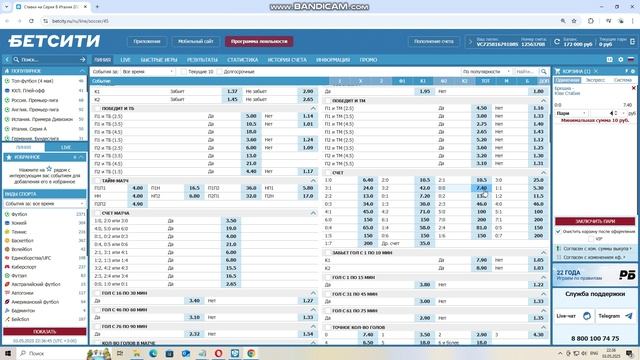Click 'Программа лояльности' button
Image resolution: width=640 pixels, height=360 pixels.
pos(259,41)
